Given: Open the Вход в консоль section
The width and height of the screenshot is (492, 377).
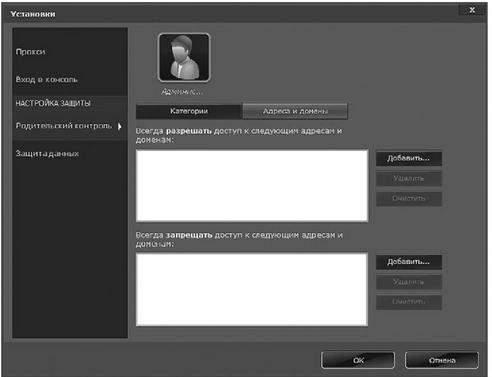Looking at the screenshot, I should coord(47,80).
